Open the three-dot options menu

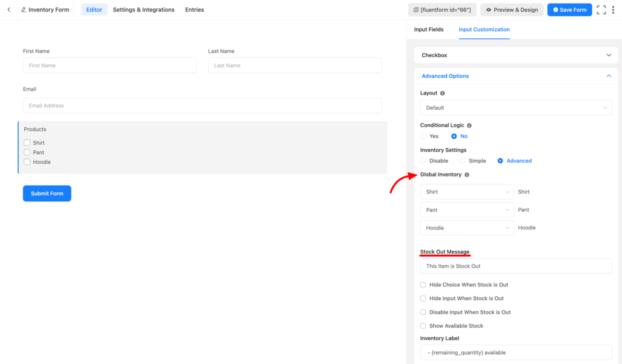point(613,9)
